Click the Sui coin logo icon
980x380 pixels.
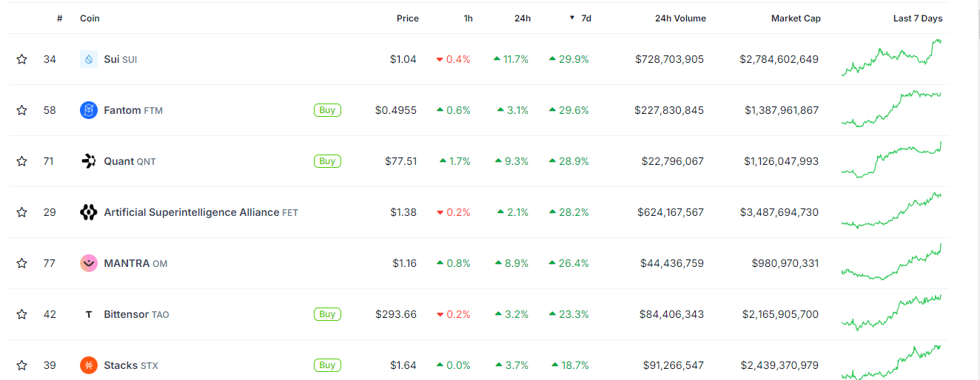pos(89,59)
